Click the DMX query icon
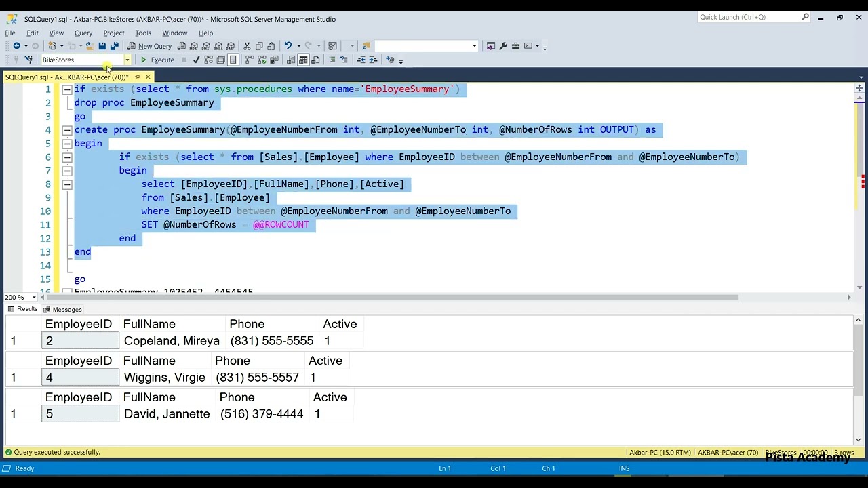Screen dimensions: 868x488 pyautogui.click(x=206, y=46)
